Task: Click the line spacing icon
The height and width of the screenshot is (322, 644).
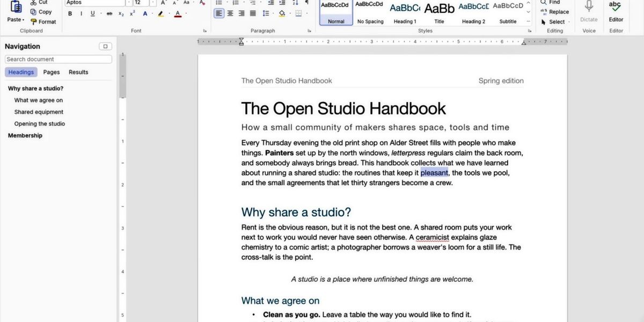Action: tap(266, 13)
